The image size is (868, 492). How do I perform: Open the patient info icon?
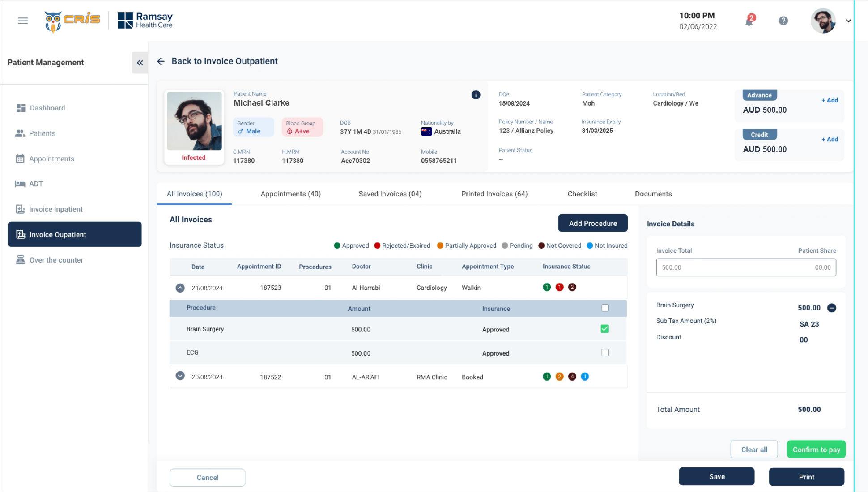(x=476, y=95)
